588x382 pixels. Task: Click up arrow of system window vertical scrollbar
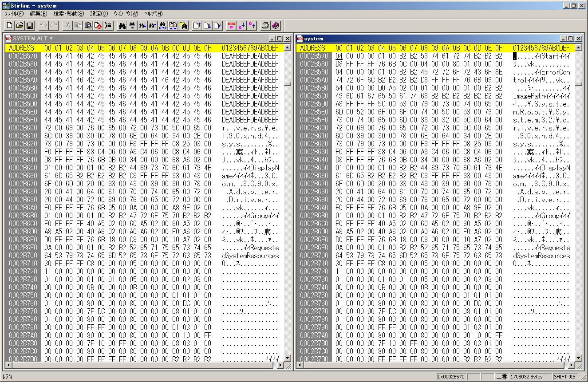(579, 47)
